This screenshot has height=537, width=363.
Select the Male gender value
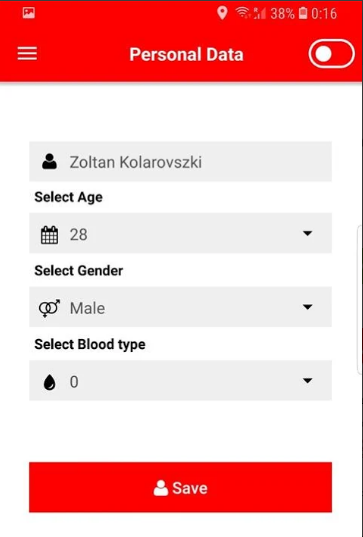(87, 308)
